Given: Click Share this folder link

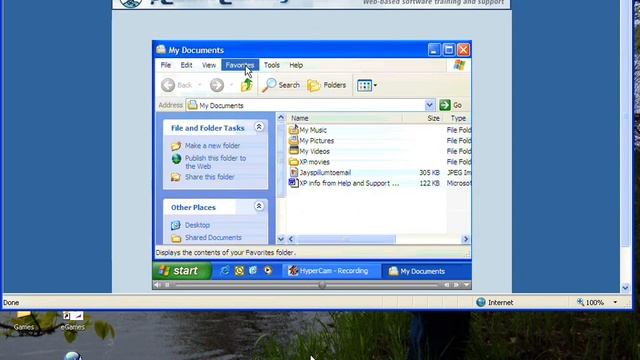Looking at the screenshot, I should tap(209, 177).
